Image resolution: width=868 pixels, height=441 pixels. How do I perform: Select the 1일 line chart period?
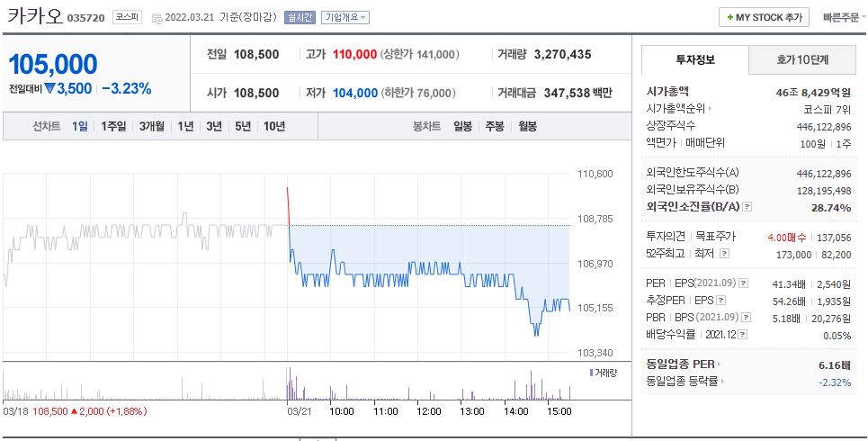pos(80,126)
